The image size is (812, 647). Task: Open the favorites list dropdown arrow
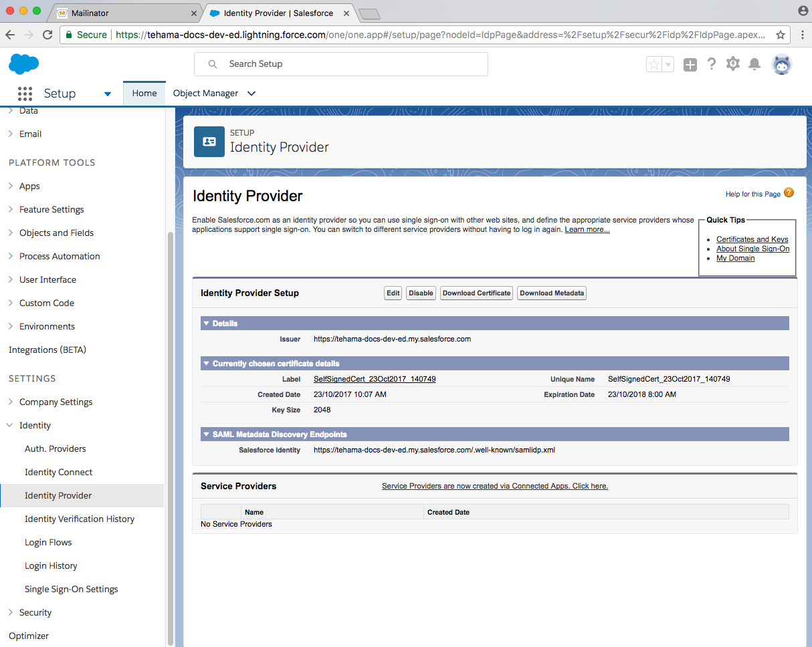coord(668,64)
